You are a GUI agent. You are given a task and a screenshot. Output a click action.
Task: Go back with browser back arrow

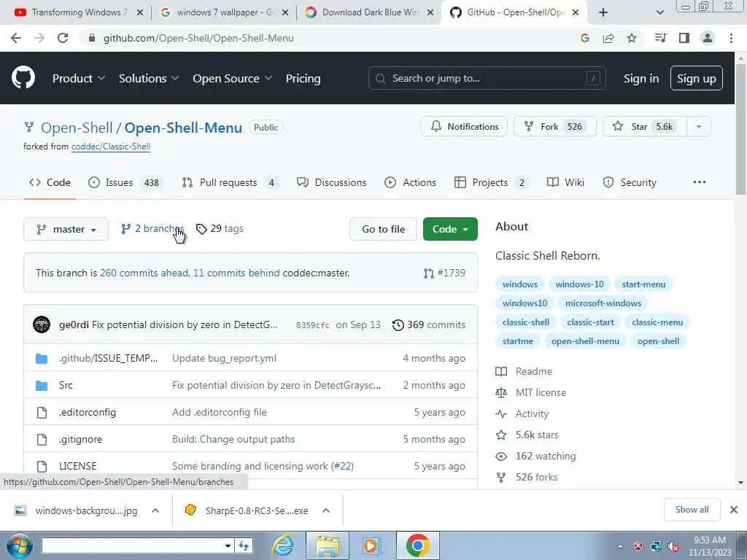(x=16, y=38)
